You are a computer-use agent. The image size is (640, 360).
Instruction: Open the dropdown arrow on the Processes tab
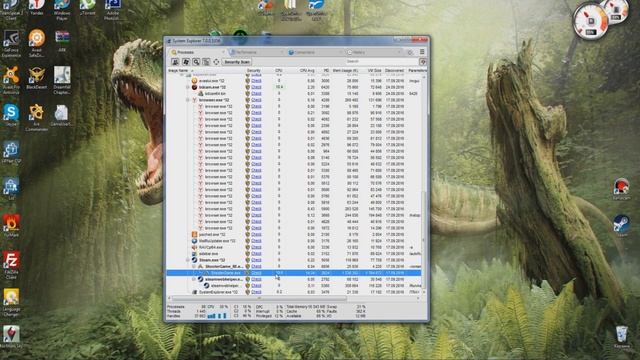pos(223,52)
